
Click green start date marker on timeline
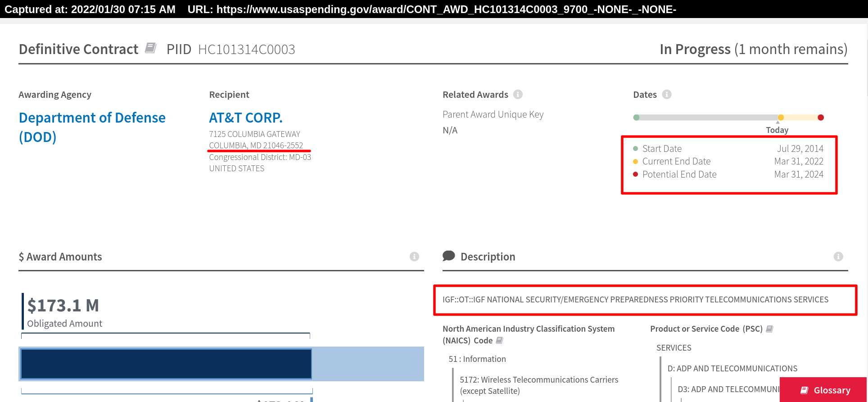(636, 118)
